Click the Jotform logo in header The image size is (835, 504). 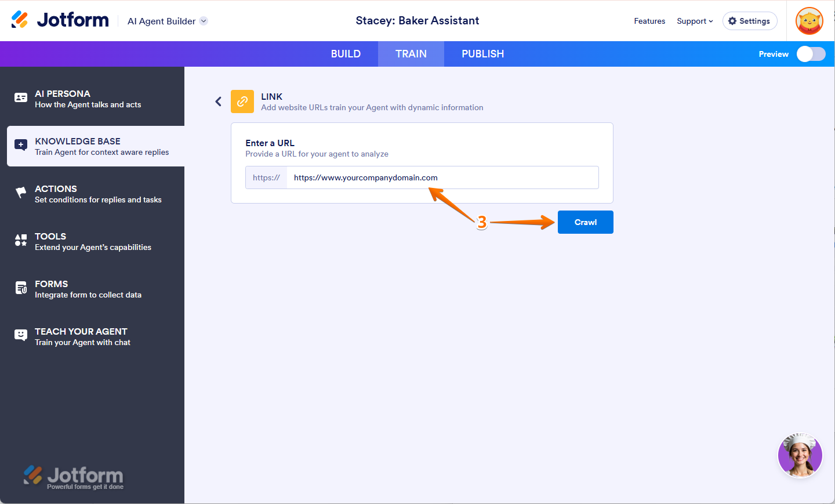tap(60, 20)
